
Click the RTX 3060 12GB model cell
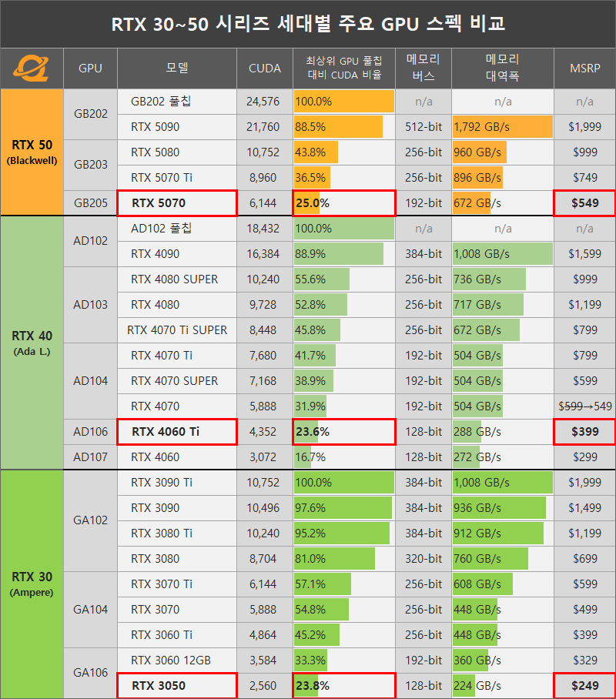pos(177,661)
